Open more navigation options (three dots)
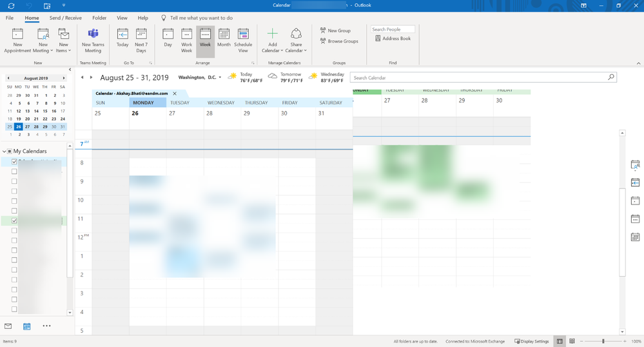This screenshot has width=644, height=347. pyautogui.click(x=47, y=326)
